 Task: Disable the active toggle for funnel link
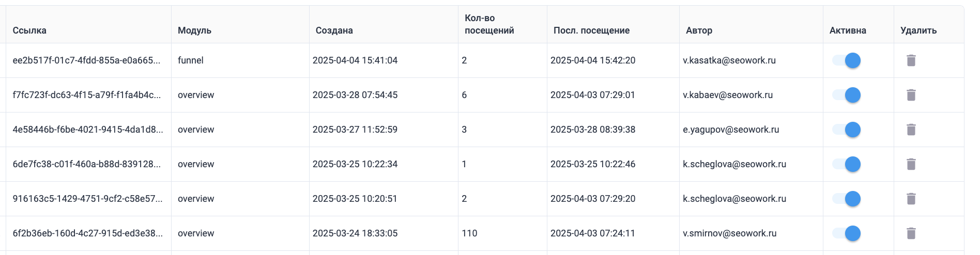(x=847, y=60)
